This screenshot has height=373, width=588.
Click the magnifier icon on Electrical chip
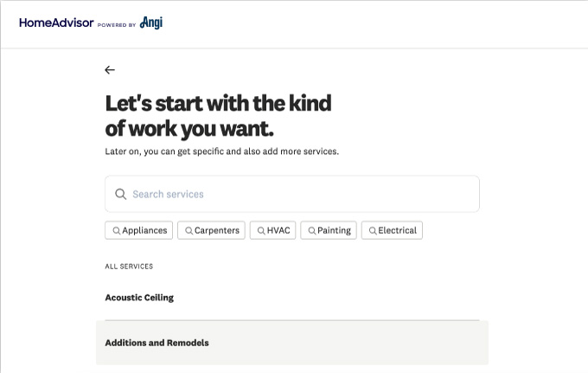[372, 231]
